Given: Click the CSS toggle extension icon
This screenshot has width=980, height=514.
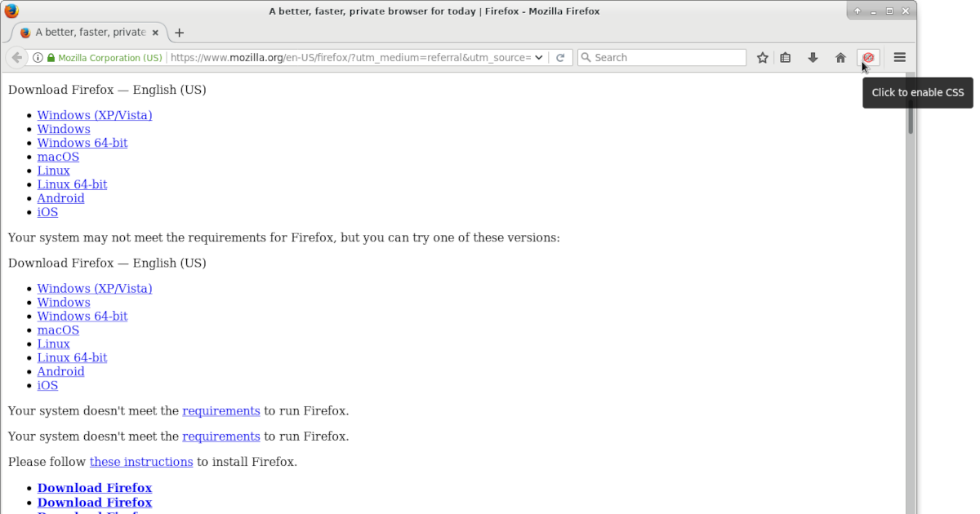Looking at the screenshot, I should [868, 58].
